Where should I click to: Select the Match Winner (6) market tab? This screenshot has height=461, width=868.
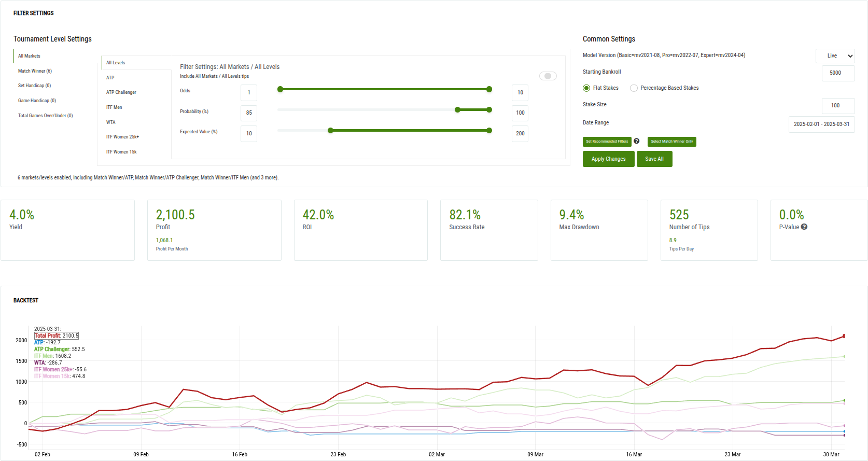point(35,71)
